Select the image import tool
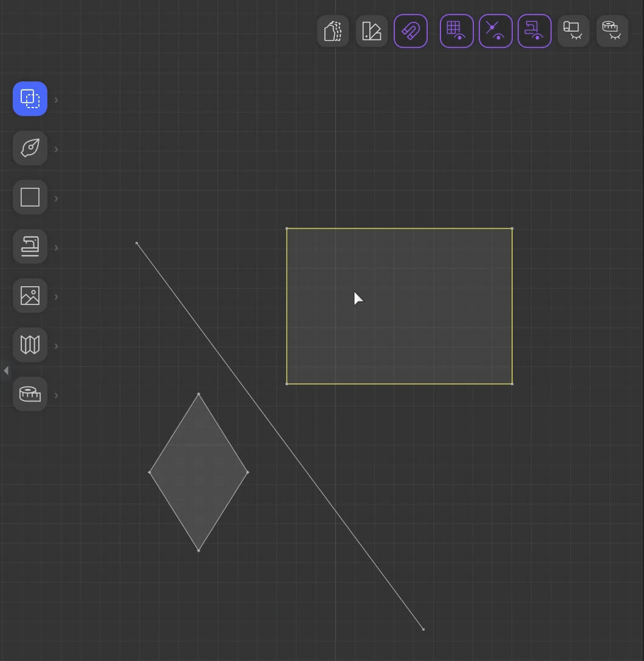 click(30, 295)
